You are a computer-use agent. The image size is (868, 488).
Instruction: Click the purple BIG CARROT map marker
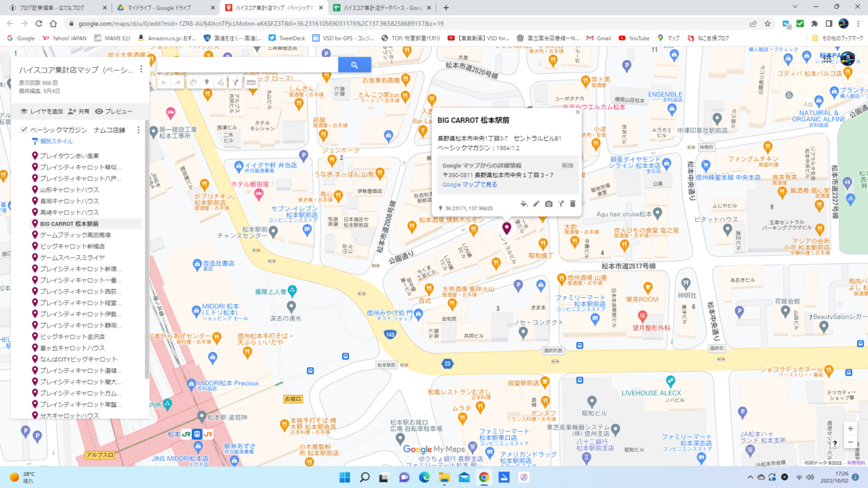(506, 228)
